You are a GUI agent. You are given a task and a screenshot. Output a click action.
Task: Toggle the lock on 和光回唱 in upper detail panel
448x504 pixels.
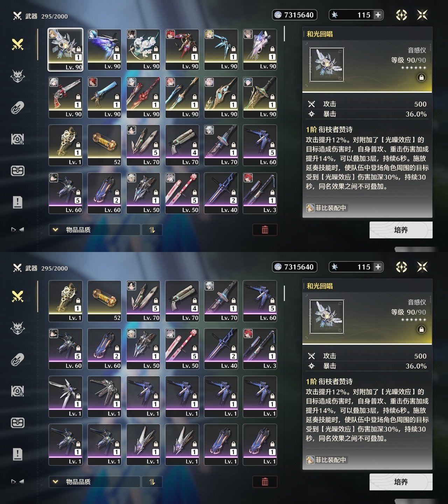pos(421,77)
